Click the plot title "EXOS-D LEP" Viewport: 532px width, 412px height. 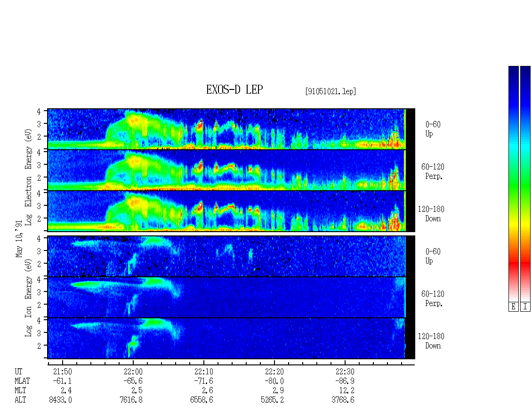[x=234, y=89]
